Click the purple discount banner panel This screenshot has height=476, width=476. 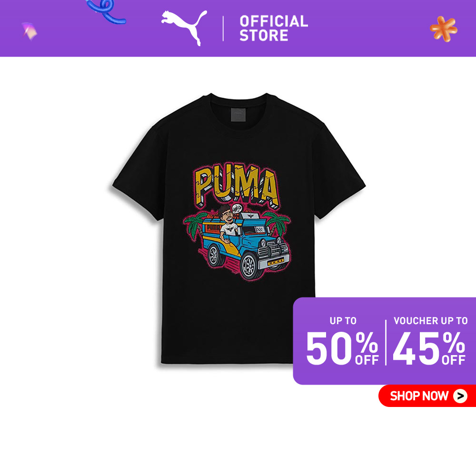(384, 341)
